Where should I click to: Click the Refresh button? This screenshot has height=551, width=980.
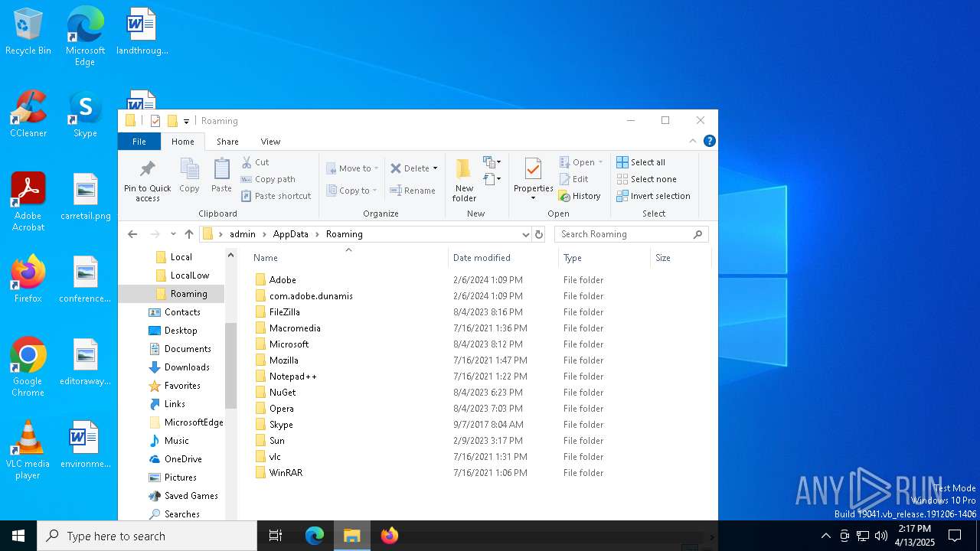pyautogui.click(x=539, y=234)
